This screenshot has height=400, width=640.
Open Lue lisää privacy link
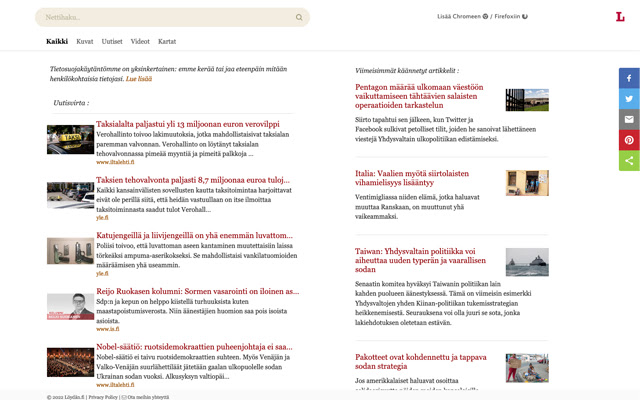(139, 79)
